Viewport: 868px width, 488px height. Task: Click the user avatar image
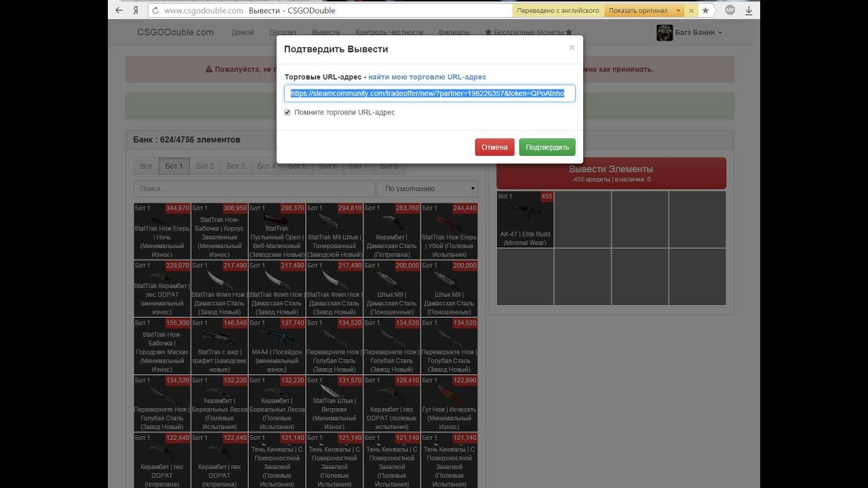coord(664,33)
